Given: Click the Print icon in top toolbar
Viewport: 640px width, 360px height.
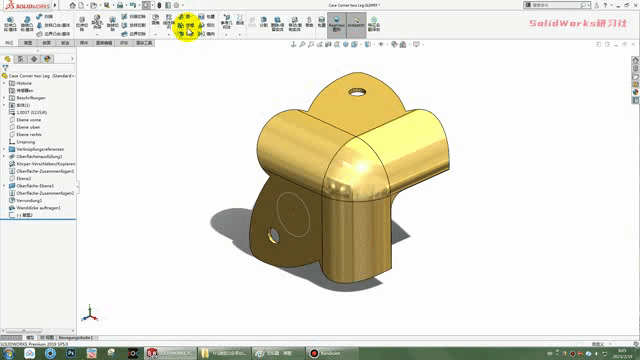Looking at the screenshot, I should tap(120, 5).
